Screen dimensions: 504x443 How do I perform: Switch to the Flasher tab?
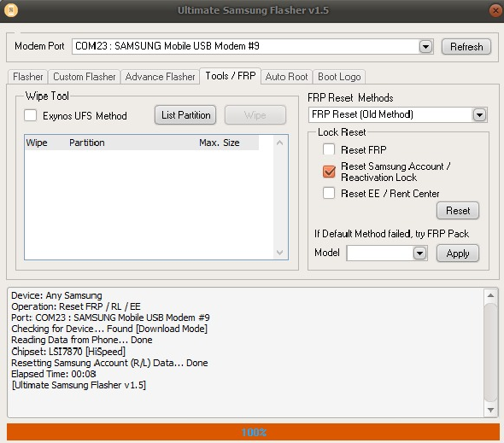[x=27, y=77]
